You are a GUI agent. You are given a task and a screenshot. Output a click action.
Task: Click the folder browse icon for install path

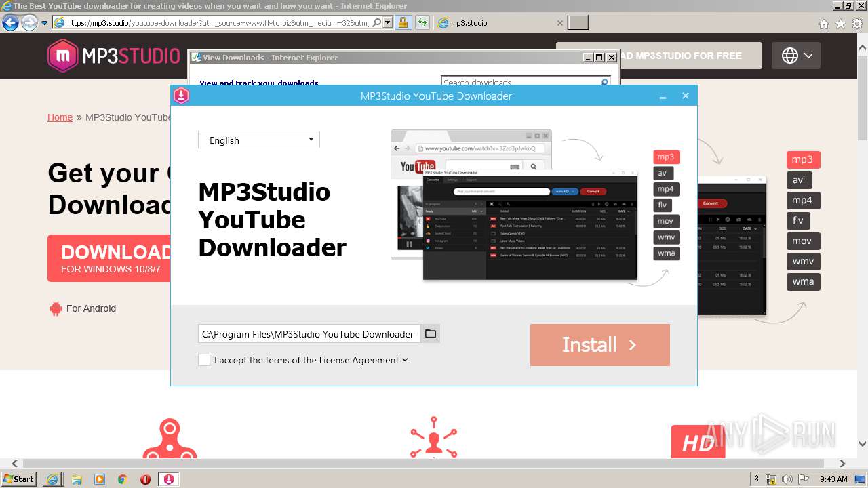pos(430,333)
